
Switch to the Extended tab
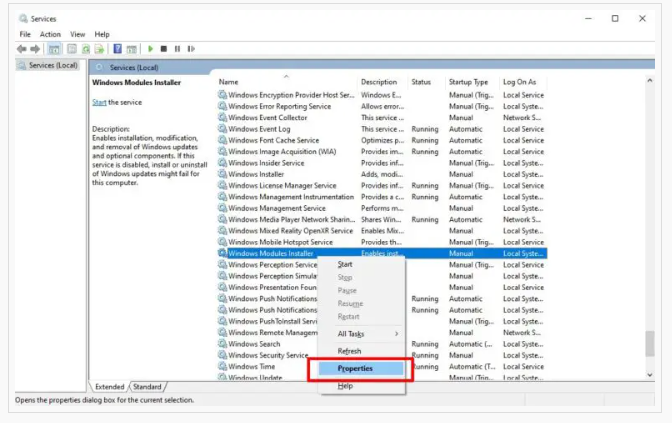tap(109, 387)
